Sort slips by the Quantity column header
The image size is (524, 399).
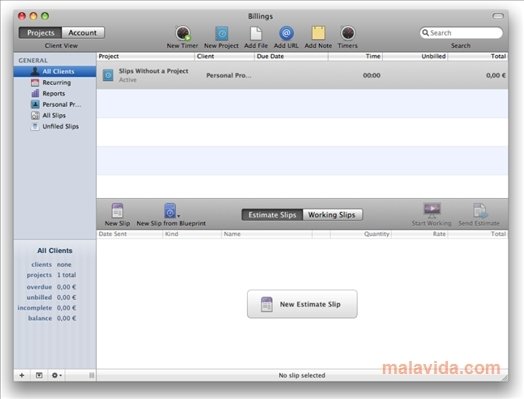361,234
